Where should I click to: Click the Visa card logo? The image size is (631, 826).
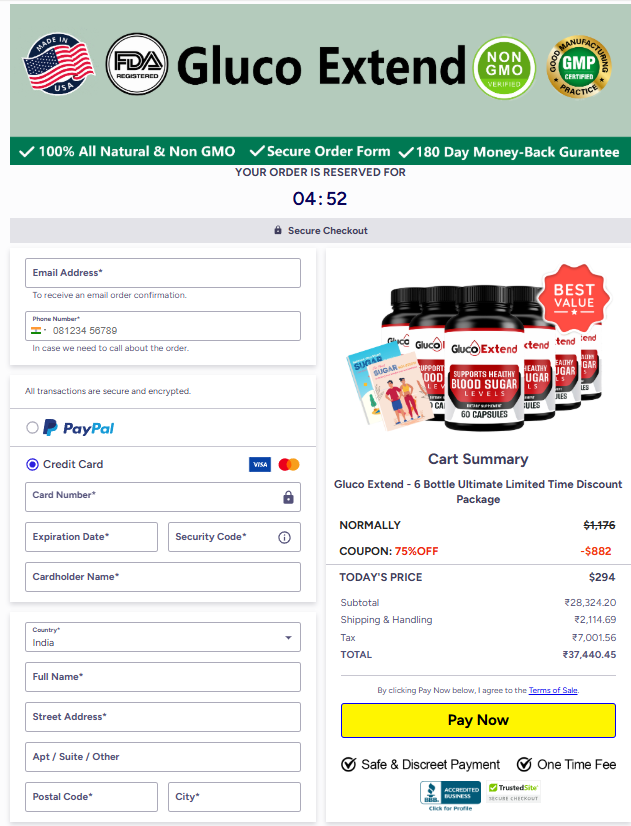260,465
